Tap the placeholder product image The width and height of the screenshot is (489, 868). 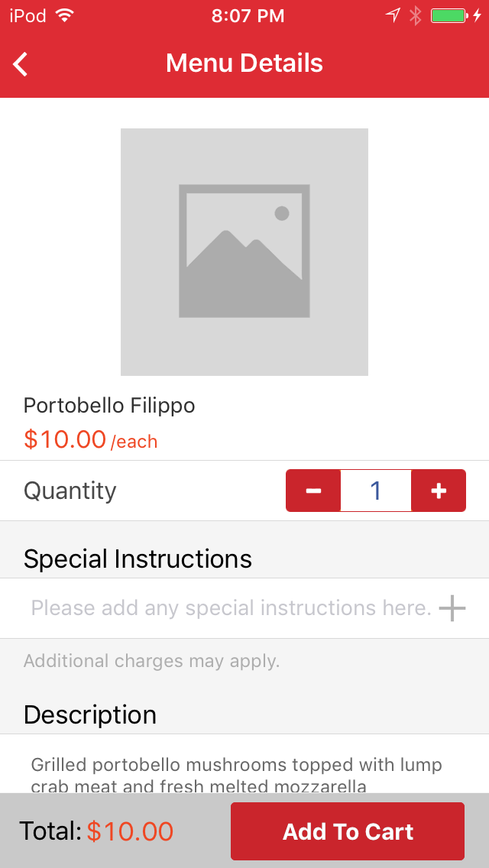coord(244,252)
